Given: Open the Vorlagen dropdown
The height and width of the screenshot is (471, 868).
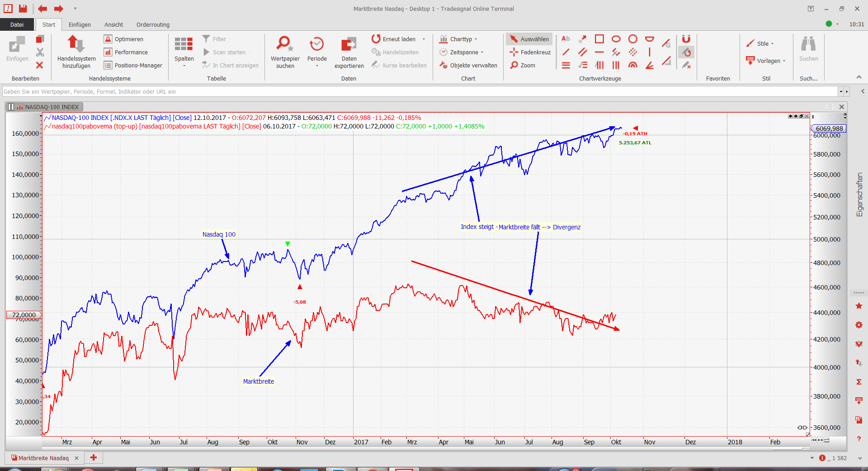Looking at the screenshot, I should 766,61.
